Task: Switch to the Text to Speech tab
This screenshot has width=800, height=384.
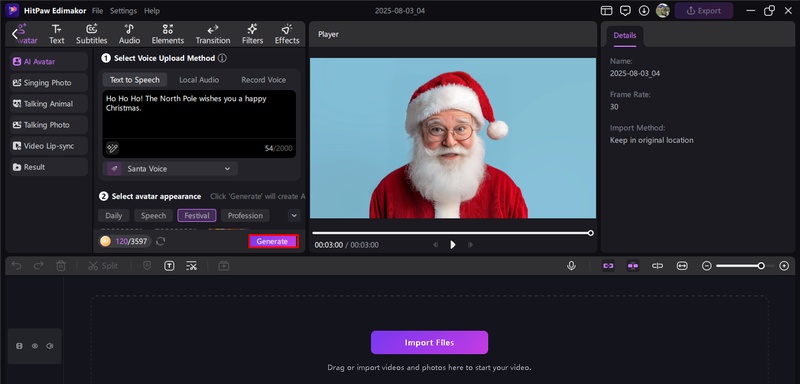Action: tap(135, 80)
